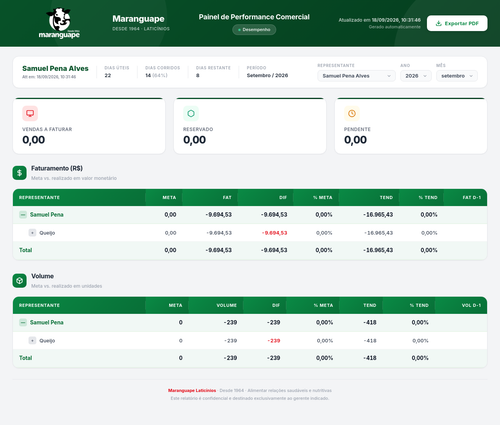Click the green Reservado card icon
Screen dimensions: 500x425
[x=191, y=114]
